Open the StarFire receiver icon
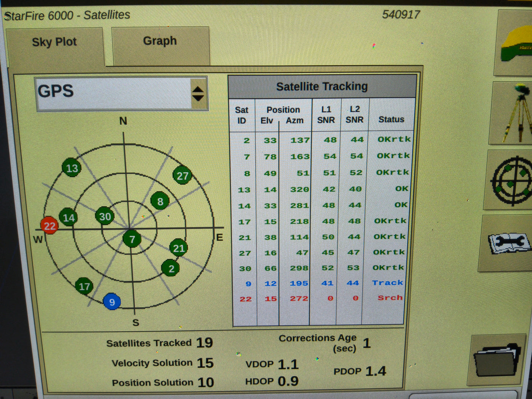 (515, 43)
